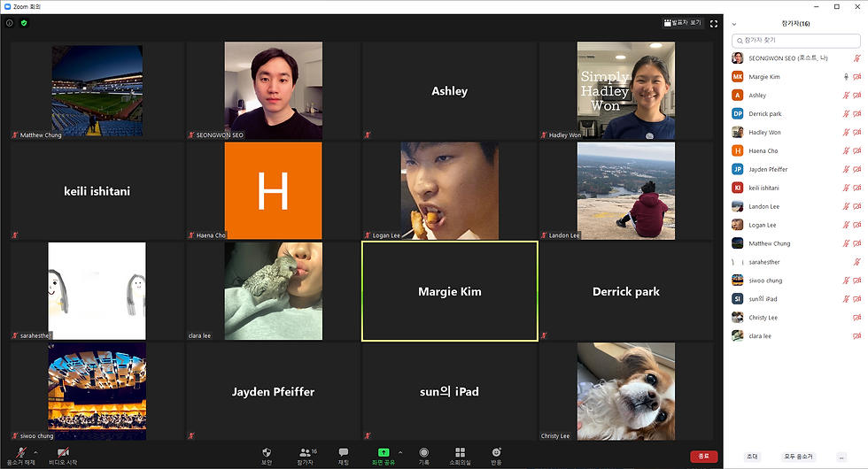This screenshot has height=469, width=868.
Task: Toggle Hadley Won's muted mic icon in list
Action: click(x=846, y=132)
